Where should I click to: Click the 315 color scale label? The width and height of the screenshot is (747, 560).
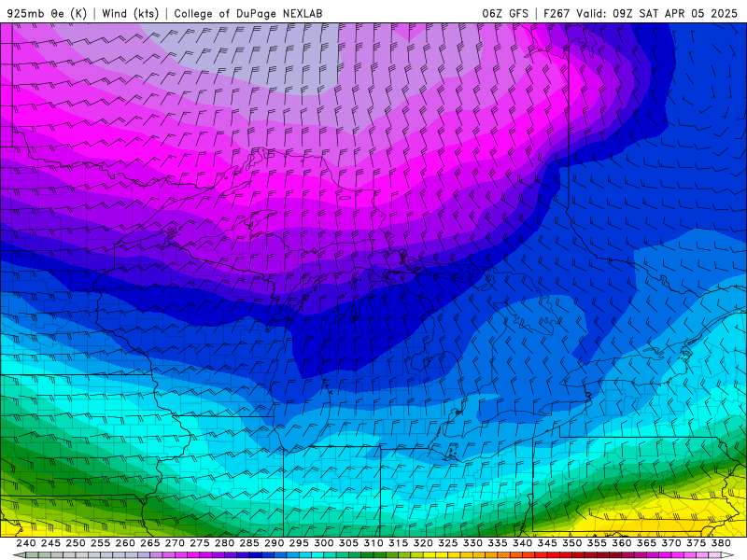(398, 543)
